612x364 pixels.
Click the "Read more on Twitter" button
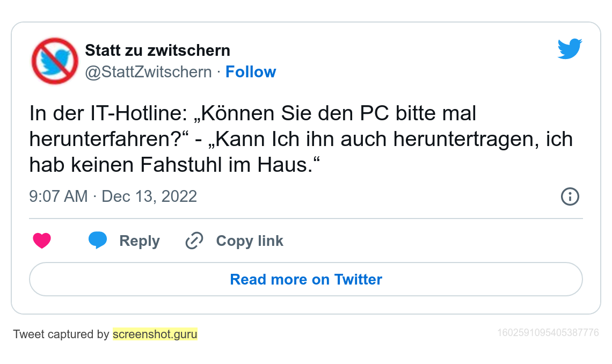pyautogui.click(x=306, y=279)
